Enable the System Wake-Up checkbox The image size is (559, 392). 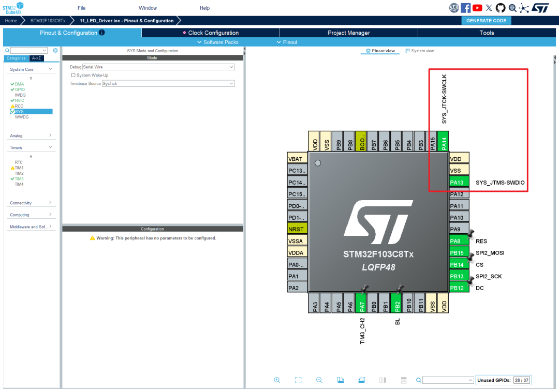(x=73, y=75)
